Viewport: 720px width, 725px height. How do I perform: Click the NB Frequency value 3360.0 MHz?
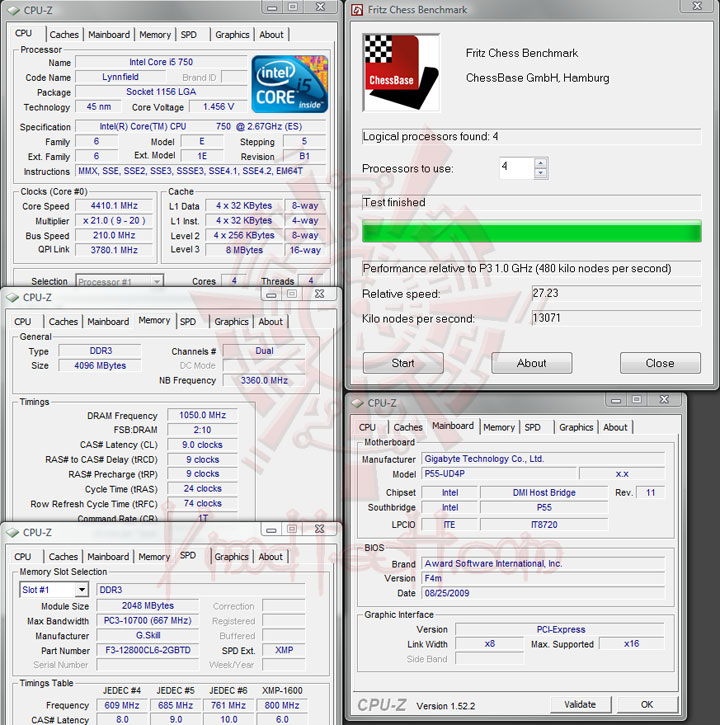[x=264, y=380]
